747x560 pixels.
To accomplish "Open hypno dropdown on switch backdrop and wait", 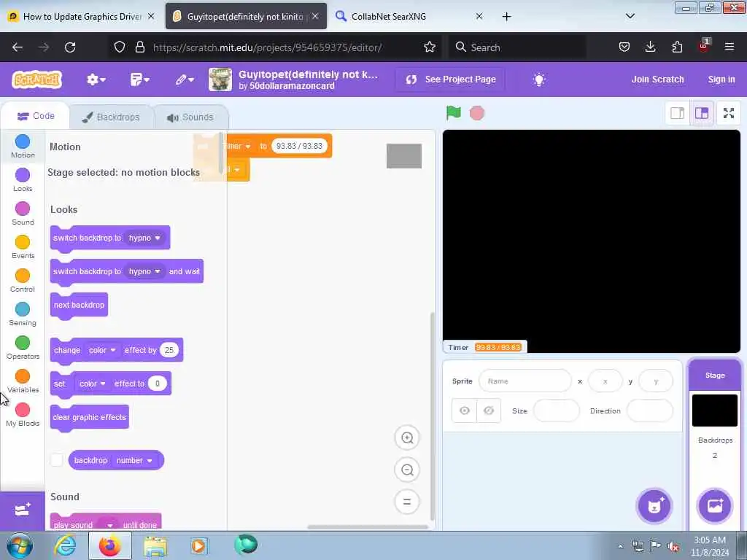I will [144, 271].
